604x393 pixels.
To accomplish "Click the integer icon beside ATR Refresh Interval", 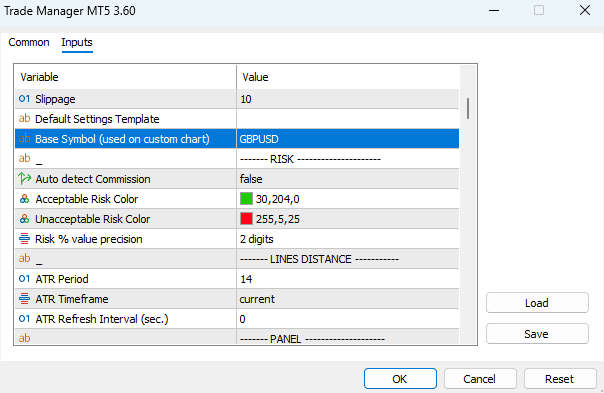I will [x=24, y=319].
